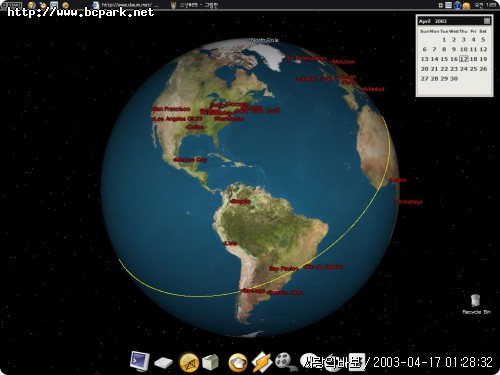The image size is (500, 375).
Task: Click the Start button in top bar
Action: click(x=11, y=5)
